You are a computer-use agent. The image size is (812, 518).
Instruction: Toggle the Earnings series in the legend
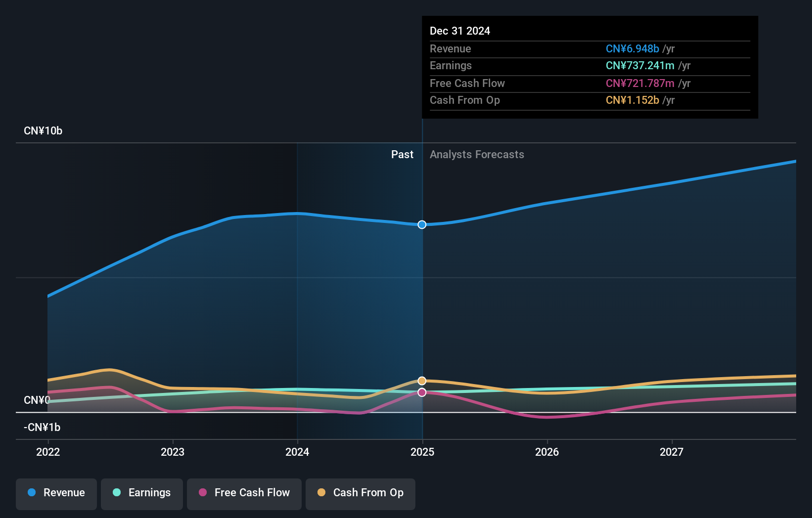(142, 494)
